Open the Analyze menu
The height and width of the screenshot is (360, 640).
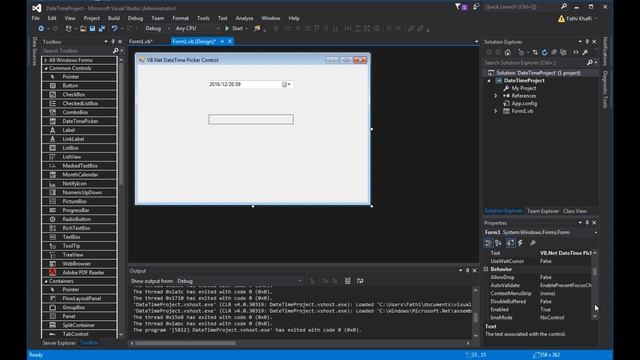(x=244, y=18)
